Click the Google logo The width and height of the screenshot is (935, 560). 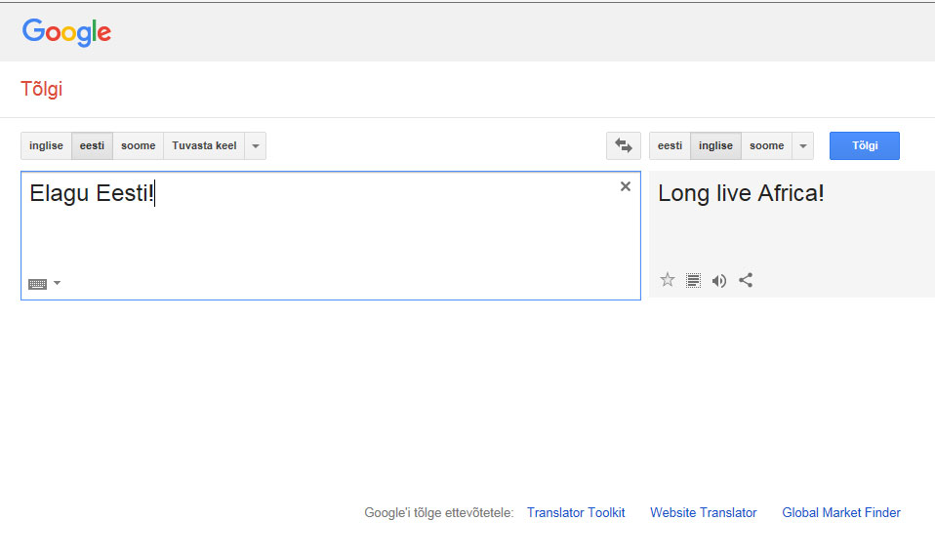click(66, 32)
